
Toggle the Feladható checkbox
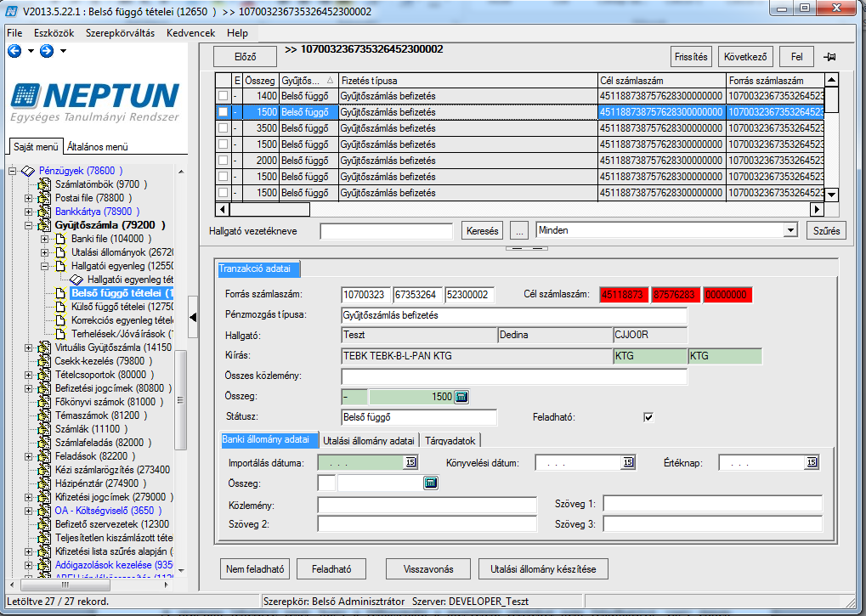click(x=648, y=417)
